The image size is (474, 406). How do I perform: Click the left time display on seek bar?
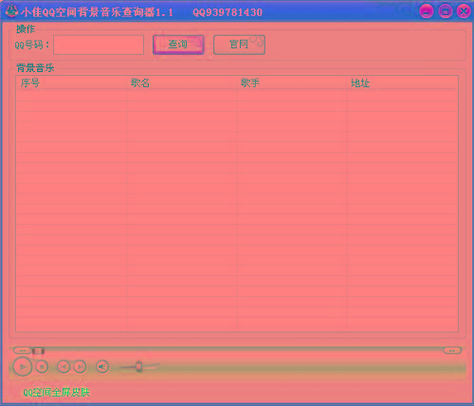pyautogui.click(x=22, y=351)
